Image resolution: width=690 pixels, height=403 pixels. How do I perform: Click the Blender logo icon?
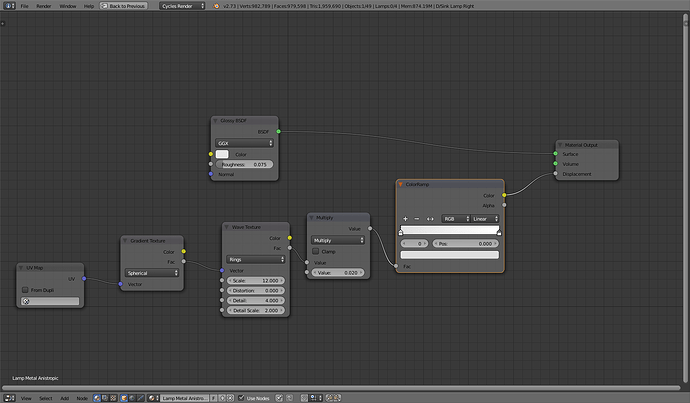tap(216, 6)
